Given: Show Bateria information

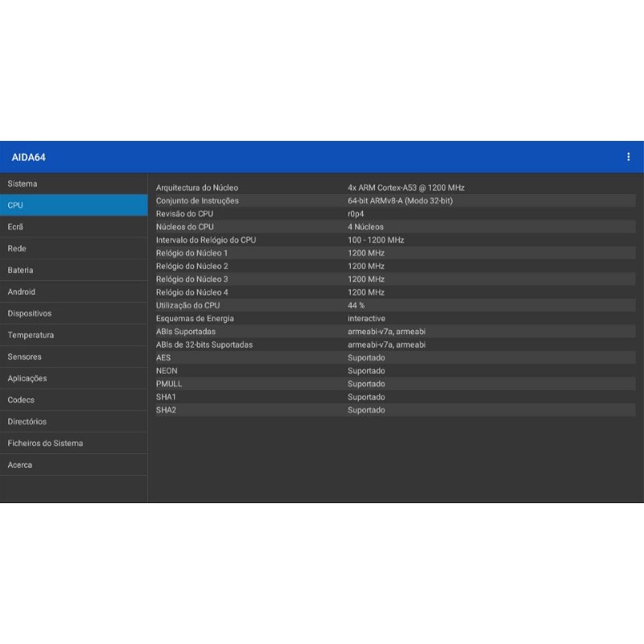Looking at the screenshot, I should 73,270.
